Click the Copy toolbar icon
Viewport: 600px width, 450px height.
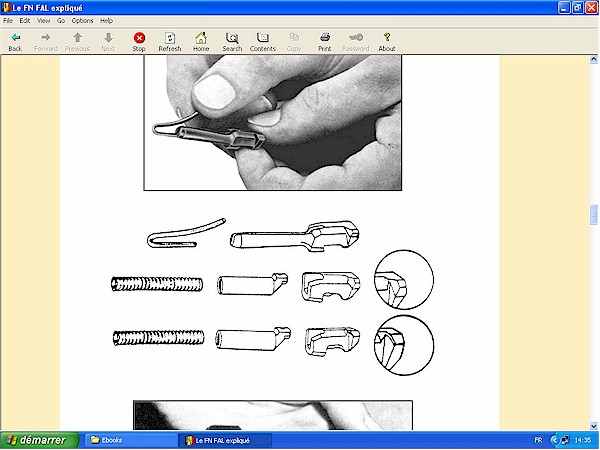click(x=294, y=42)
